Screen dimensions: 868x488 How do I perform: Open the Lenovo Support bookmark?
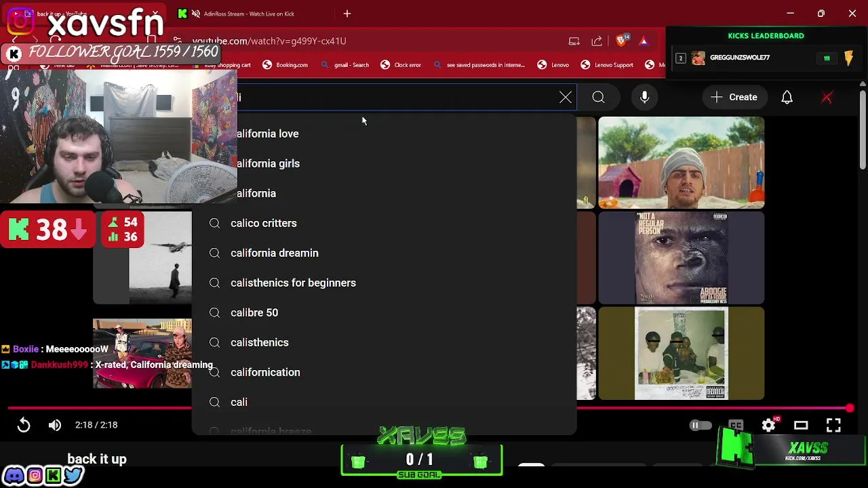coord(606,65)
